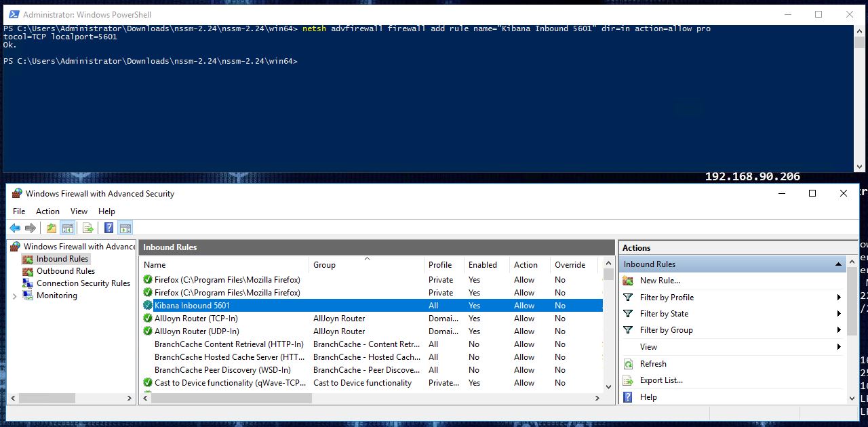The width and height of the screenshot is (868, 427).
Task: Click the Windows Firewall window title bar icon
Action: pyautogui.click(x=17, y=193)
